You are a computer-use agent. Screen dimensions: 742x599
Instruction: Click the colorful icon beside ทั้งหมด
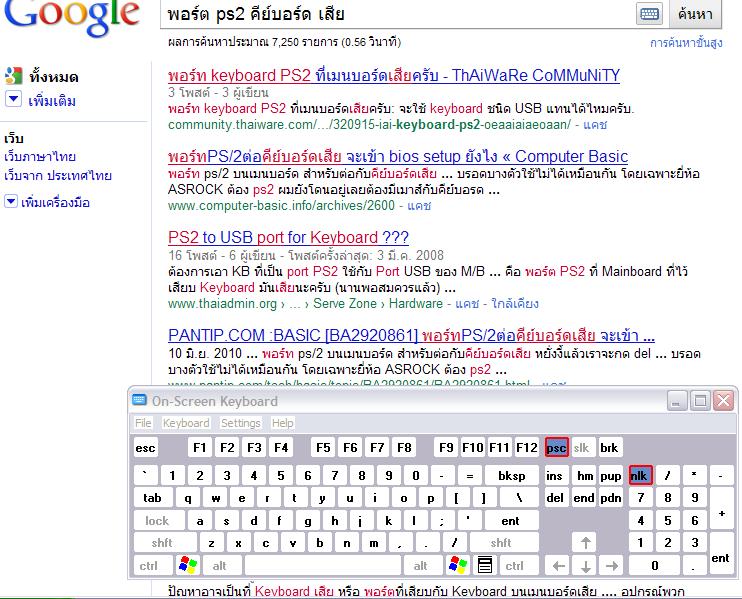(x=14, y=76)
